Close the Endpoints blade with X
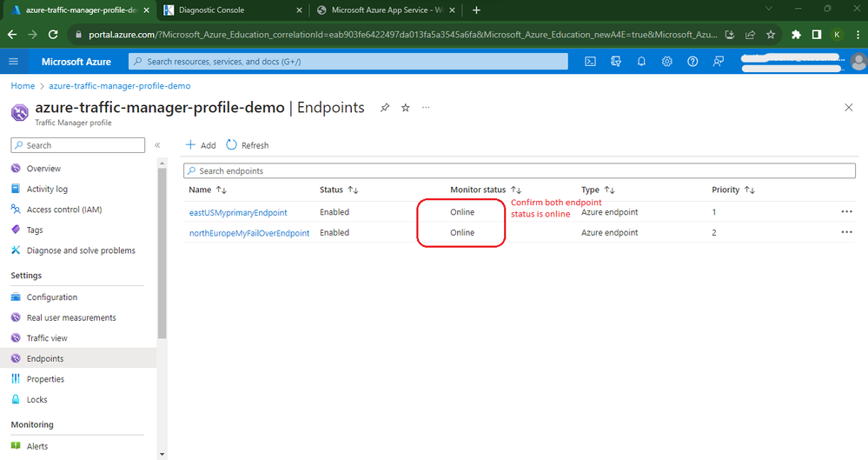This screenshot has width=868, height=460. (x=849, y=108)
